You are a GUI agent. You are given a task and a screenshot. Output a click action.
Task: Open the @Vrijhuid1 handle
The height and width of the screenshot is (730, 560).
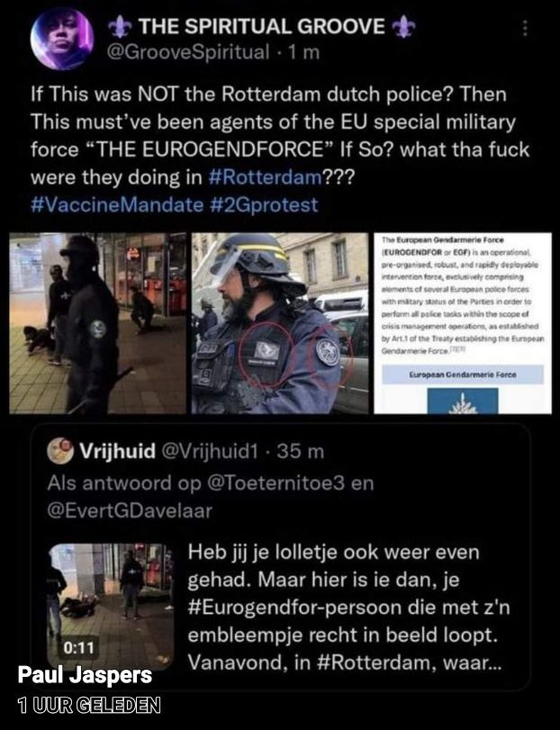pyautogui.click(x=209, y=451)
